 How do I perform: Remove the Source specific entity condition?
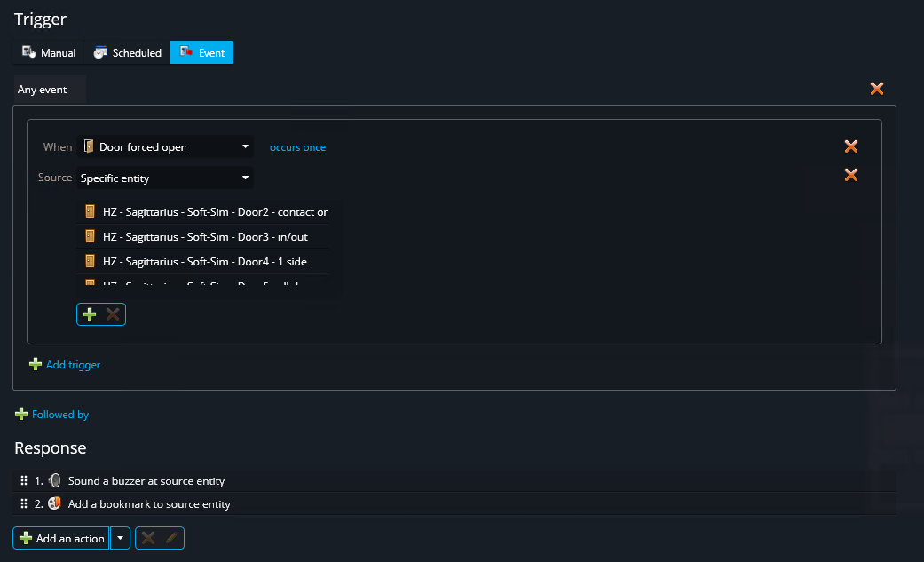(x=850, y=175)
